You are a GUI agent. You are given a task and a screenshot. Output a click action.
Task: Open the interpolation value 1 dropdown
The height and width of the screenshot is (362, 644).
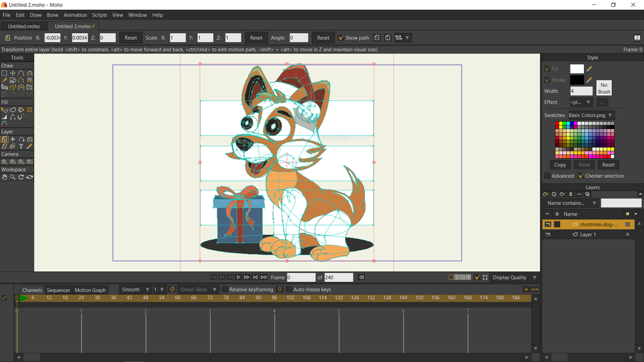pyautogui.click(x=159, y=290)
